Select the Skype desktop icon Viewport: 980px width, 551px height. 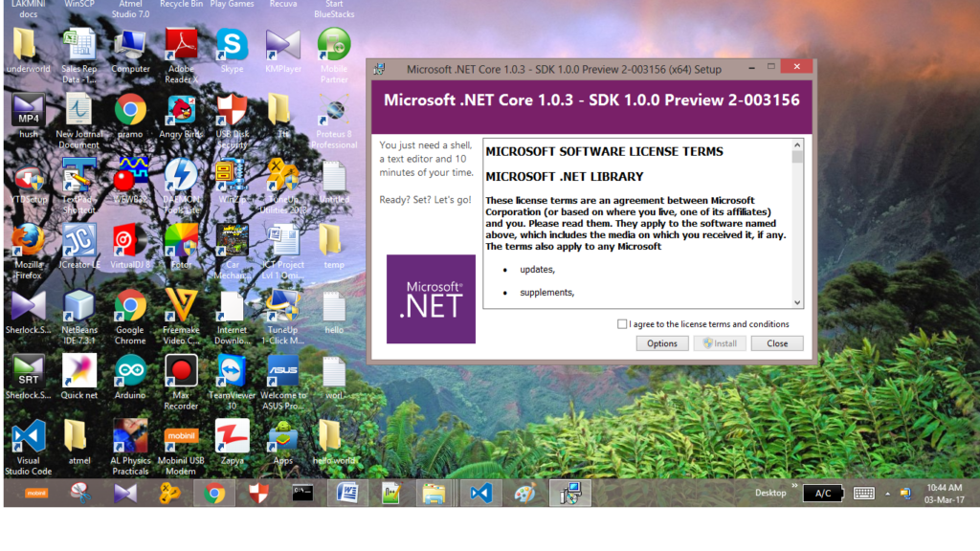(x=232, y=52)
